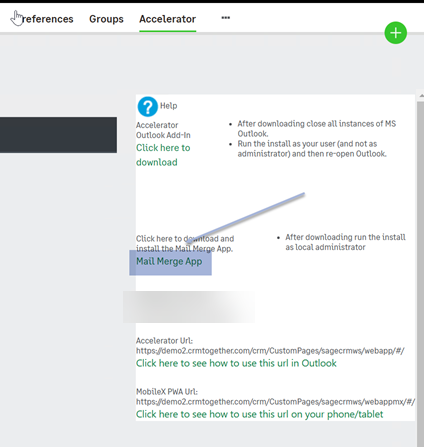Click the 'Click here to download' link
Screen dimensions: 424x447
[x=163, y=155]
